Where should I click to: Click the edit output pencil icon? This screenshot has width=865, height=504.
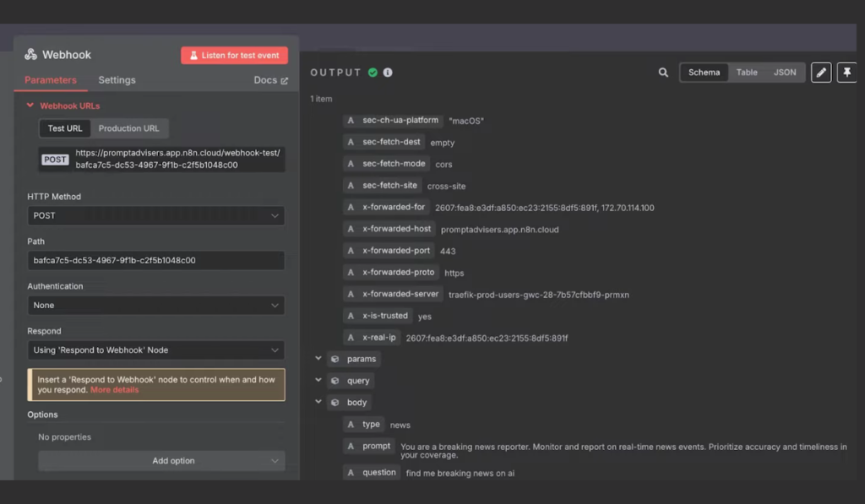pos(820,73)
